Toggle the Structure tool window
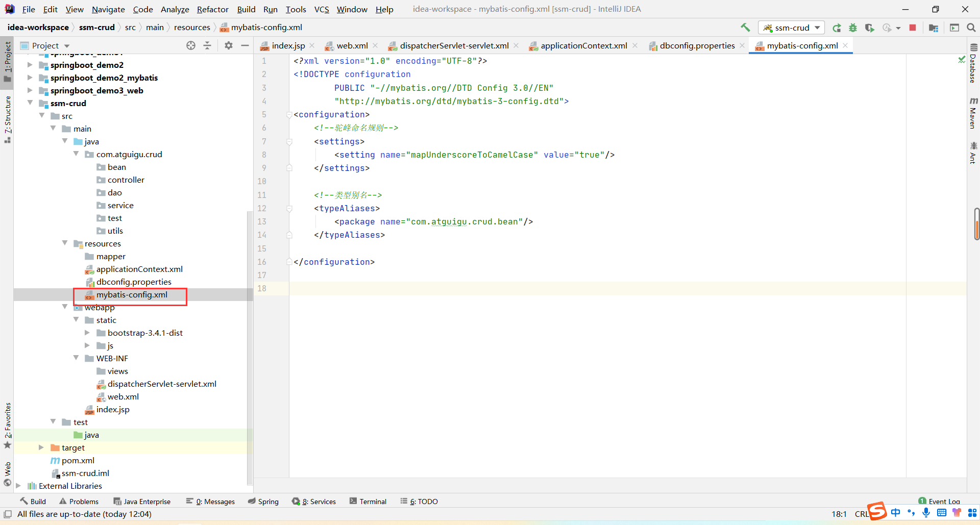980x525 pixels. (7, 117)
